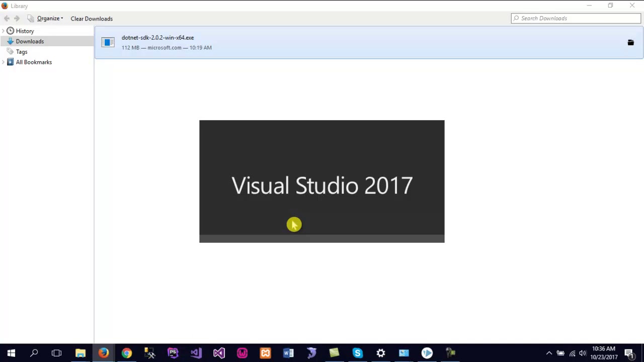This screenshot has height=362, width=644.
Task: Open Google Chrome from the taskbar
Action: click(x=127, y=353)
